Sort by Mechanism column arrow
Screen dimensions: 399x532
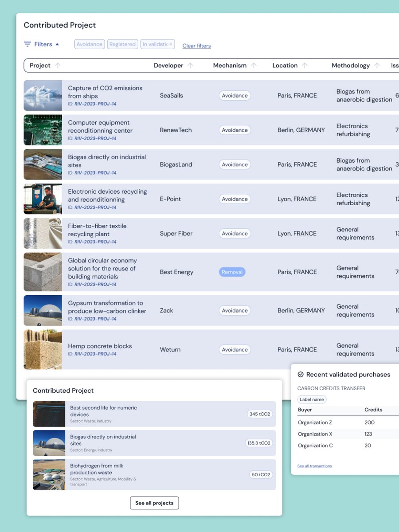tap(254, 65)
